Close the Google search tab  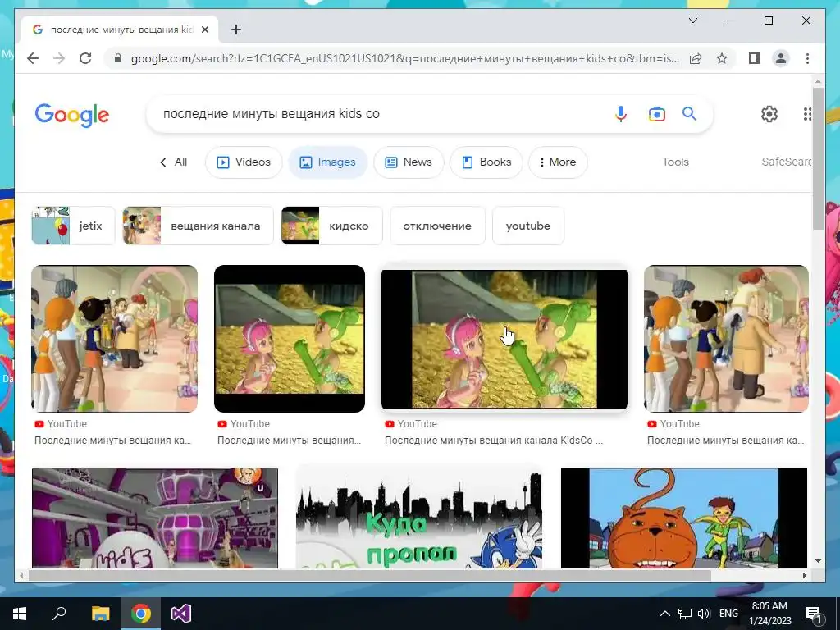point(204,30)
